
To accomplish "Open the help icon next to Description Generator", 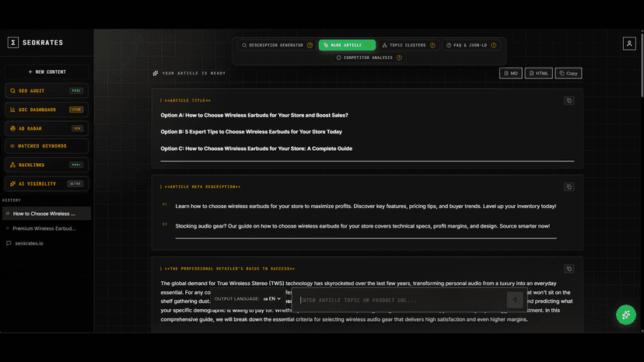I will point(310,45).
